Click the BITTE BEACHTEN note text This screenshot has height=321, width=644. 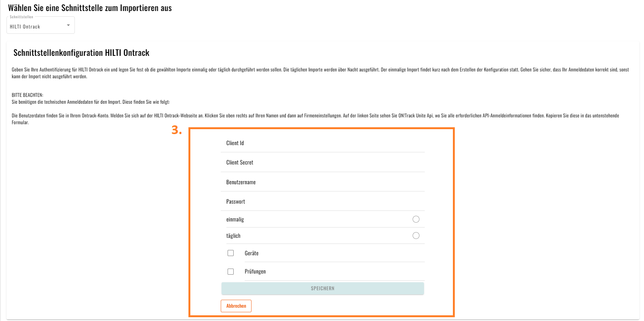tap(27, 95)
